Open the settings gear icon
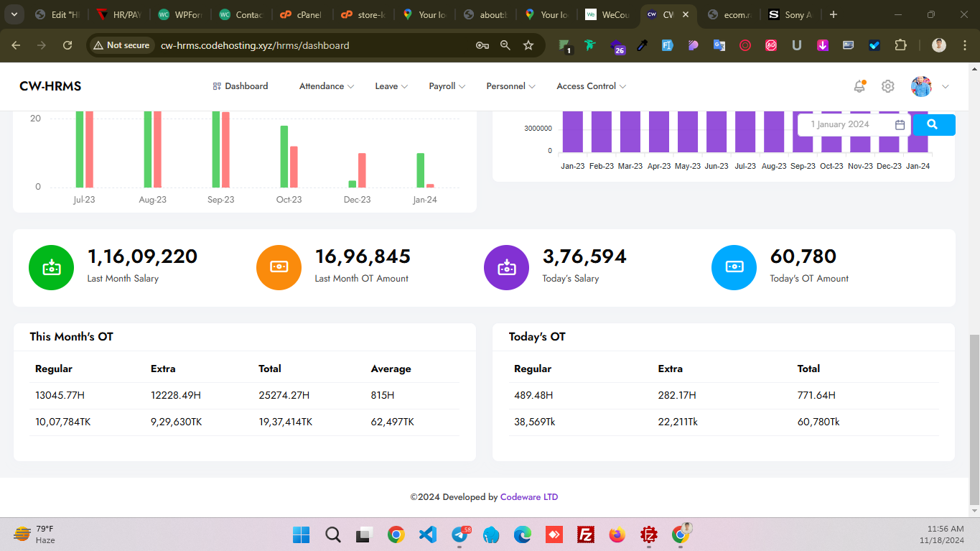 [x=888, y=86]
